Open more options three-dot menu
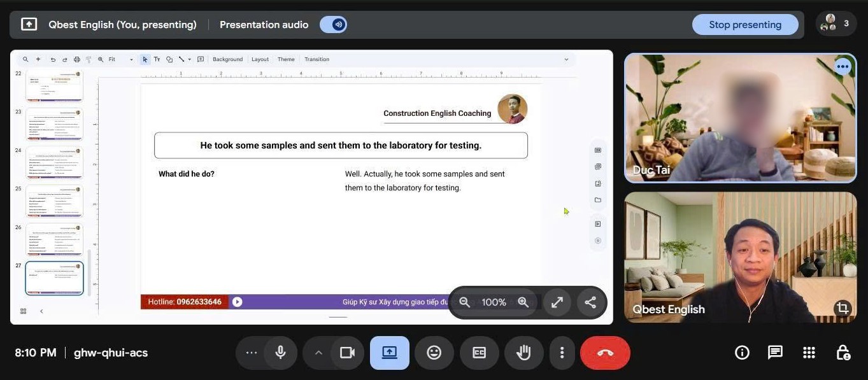This screenshot has height=380, width=868. 561,353
